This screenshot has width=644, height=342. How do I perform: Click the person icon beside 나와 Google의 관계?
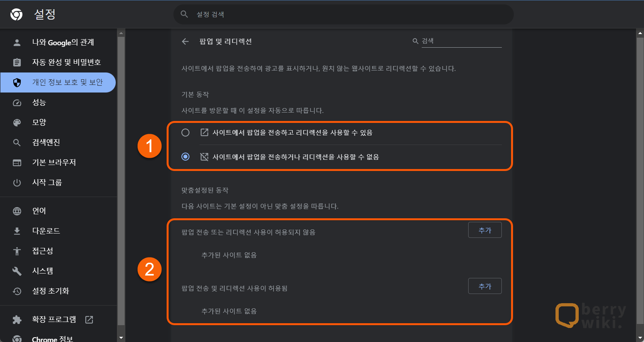pos(17,42)
